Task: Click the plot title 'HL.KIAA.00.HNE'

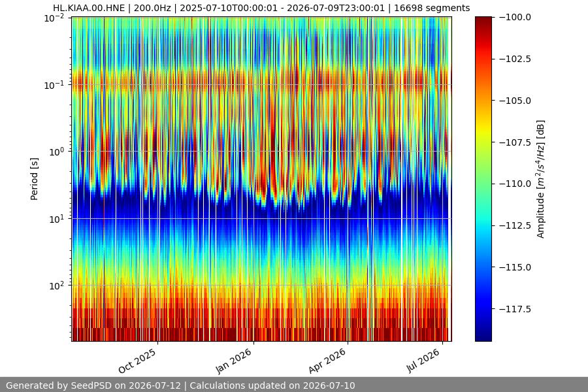Action: 89,8
